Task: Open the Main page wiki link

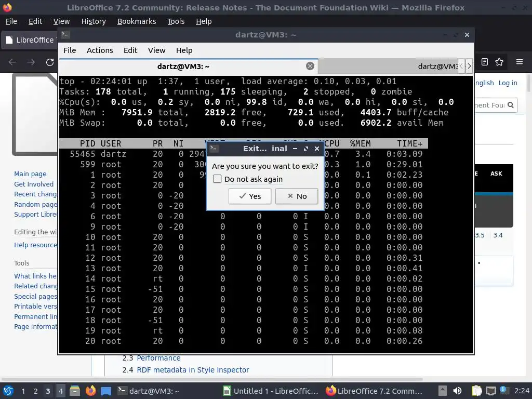Action: 30,174
